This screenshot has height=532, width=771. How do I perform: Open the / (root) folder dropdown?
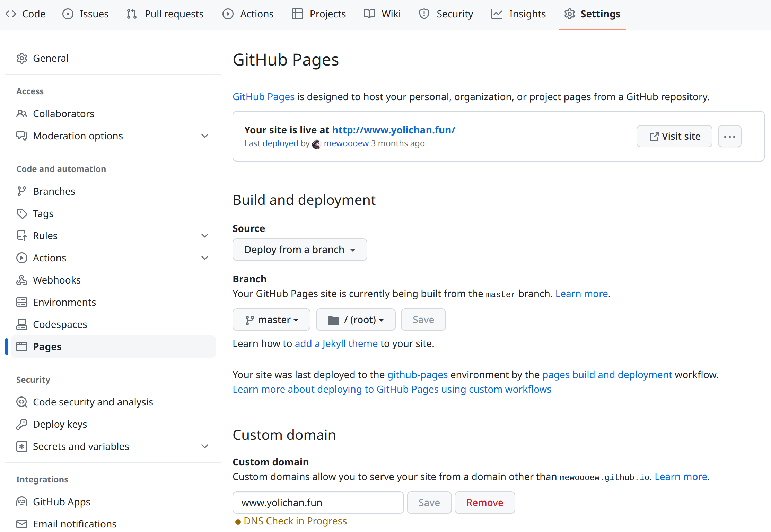click(x=356, y=320)
